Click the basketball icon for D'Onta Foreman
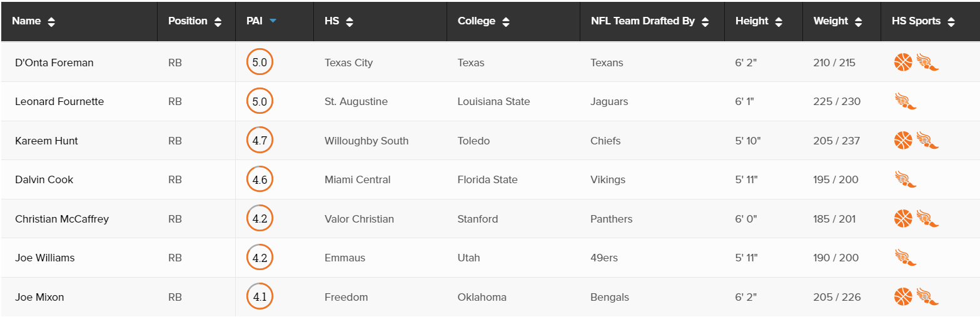This screenshot has height=317, width=980. point(903,63)
